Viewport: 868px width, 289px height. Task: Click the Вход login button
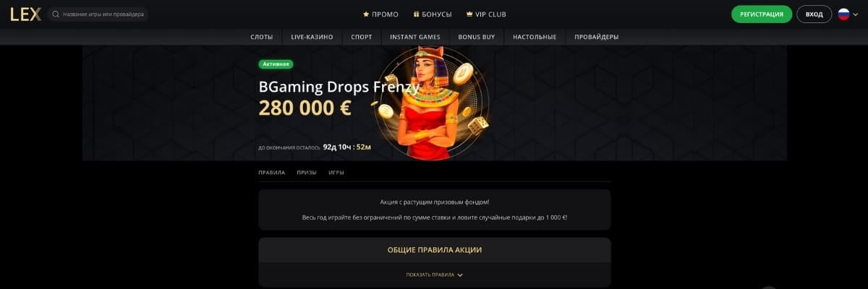(814, 14)
